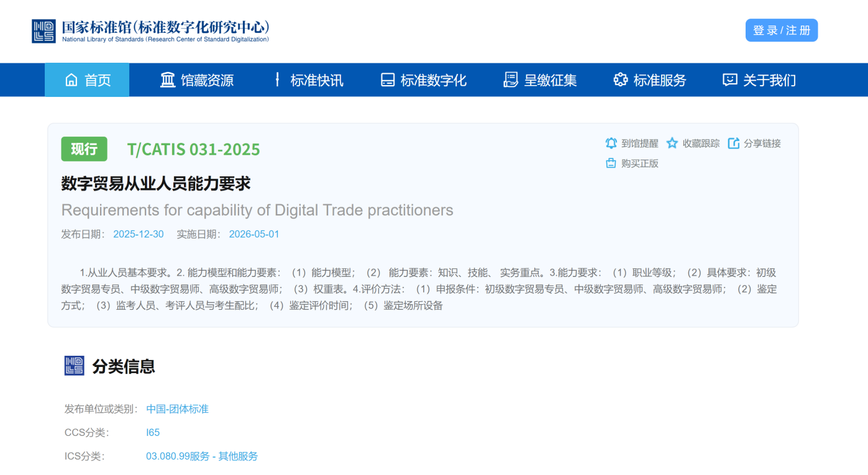
Task: Open the 馆藏资源 navigation menu
Action: [x=197, y=80]
